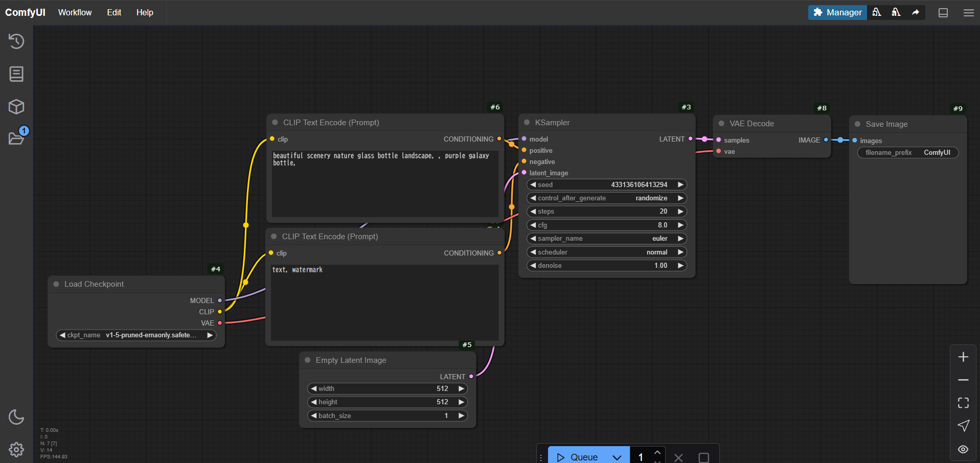Click the images input port on Save Image

click(x=855, y=141)
